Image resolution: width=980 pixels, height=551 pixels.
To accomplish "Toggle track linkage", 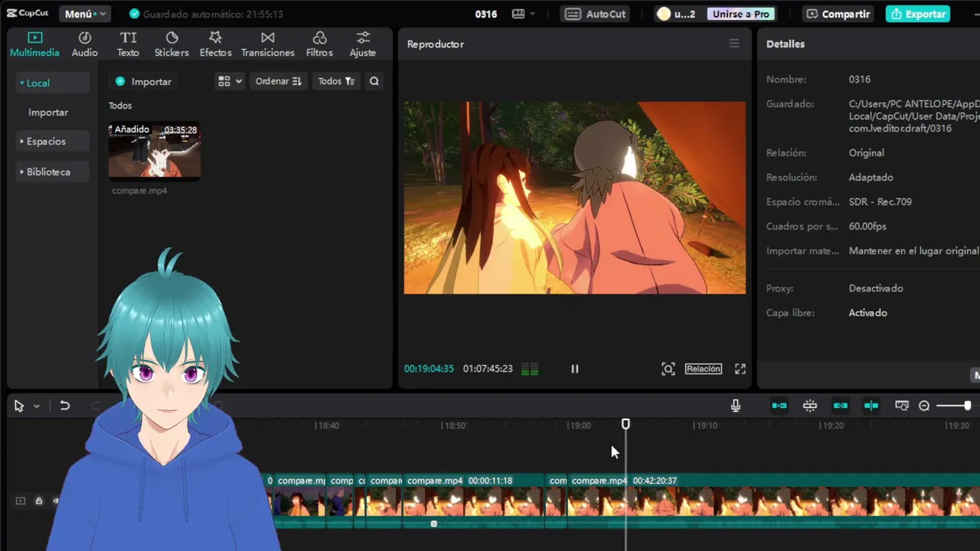I will pos(841,406).
